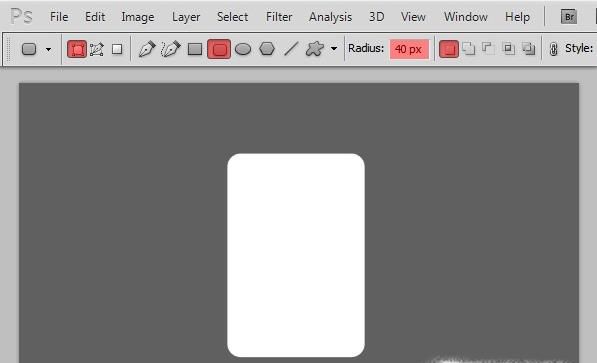
Task: Choose Add to shape area option
Action: click(469, 49)
